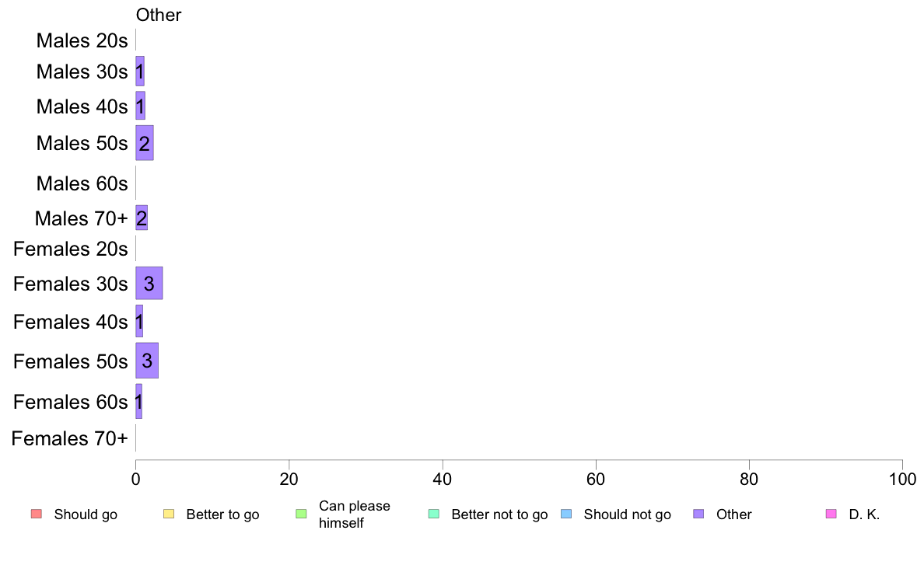Click the Better not to go swatch

tap(434, 514)
